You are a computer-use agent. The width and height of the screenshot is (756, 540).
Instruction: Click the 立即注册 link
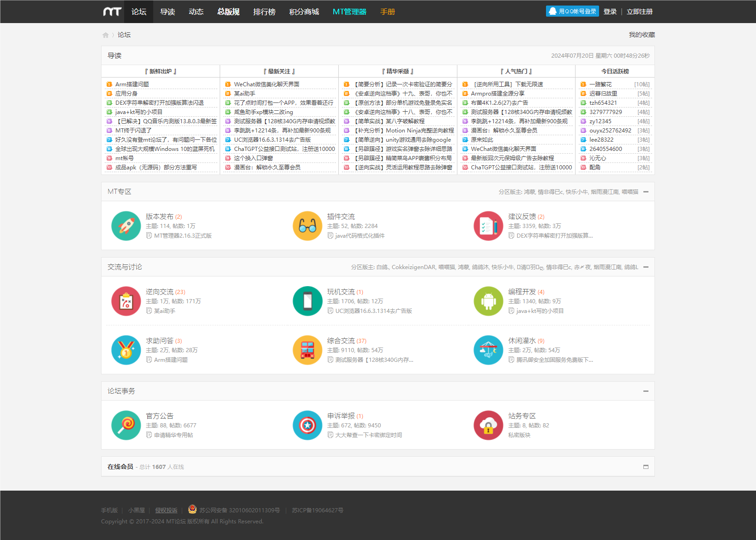(640, 12)
